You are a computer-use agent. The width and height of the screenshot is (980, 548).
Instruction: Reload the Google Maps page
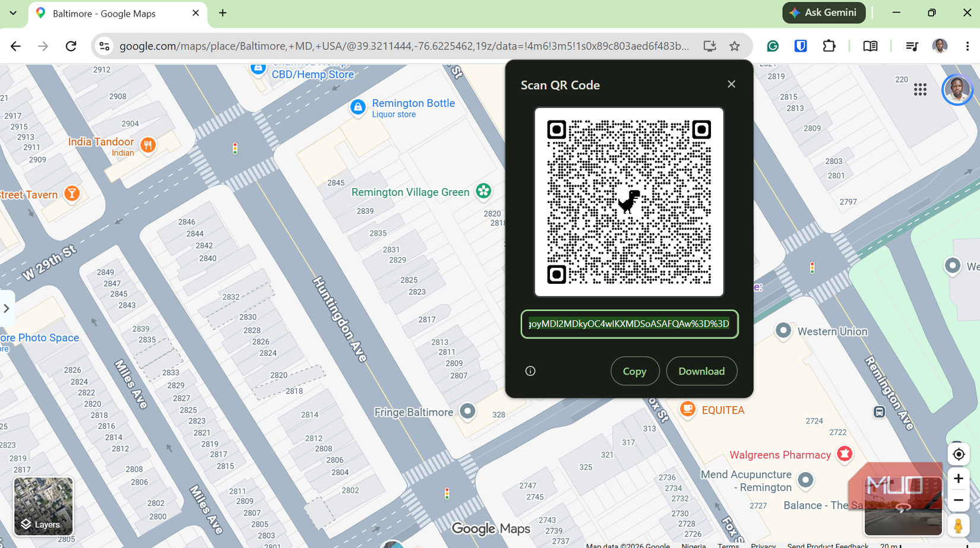pos(71,46)
